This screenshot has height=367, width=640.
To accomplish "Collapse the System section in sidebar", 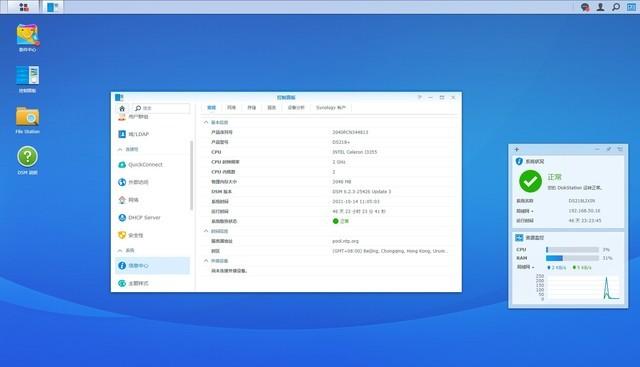I will coord(120,250).
